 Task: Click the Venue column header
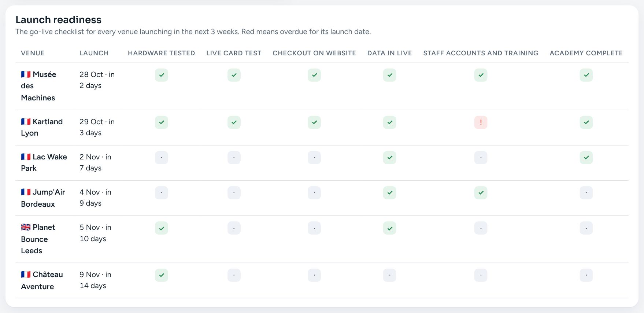33,53
